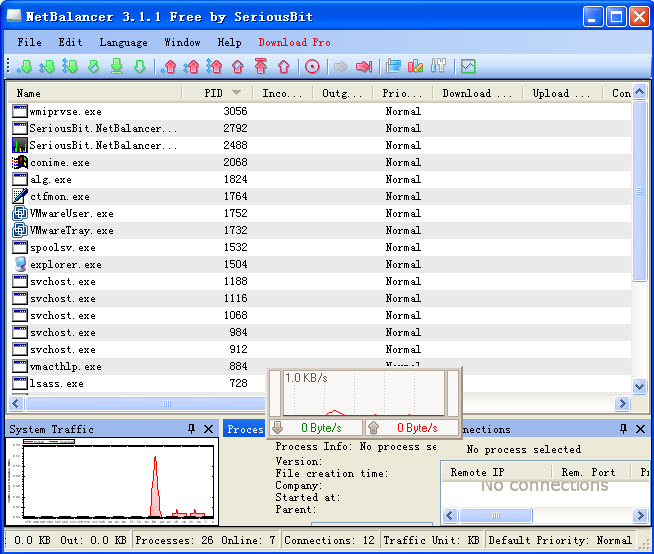Viewport: 654px width, 554px height.
Task: Click the Download Pro link
Action: (294, 43)
